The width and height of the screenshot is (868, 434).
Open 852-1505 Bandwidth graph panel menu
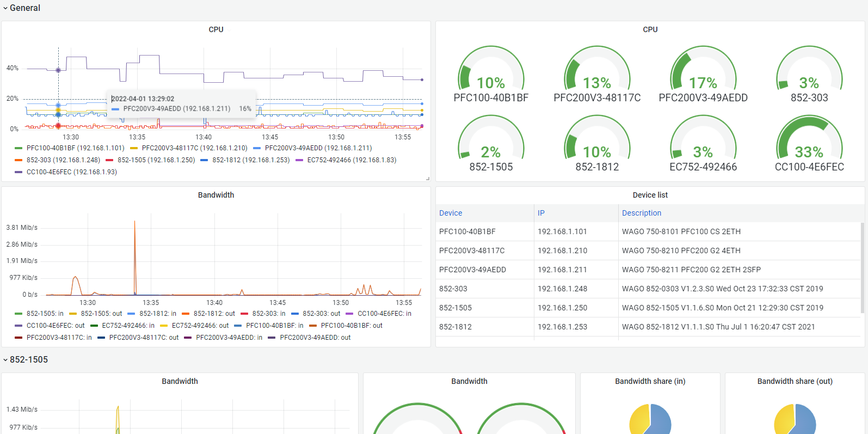[x=180, y=381]
